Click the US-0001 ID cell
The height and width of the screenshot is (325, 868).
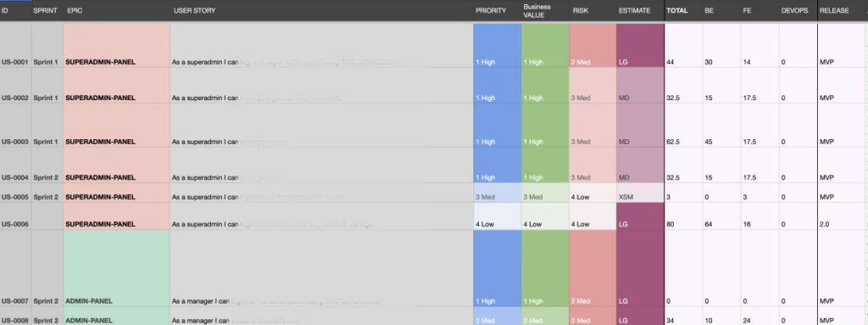click(15, 46)
